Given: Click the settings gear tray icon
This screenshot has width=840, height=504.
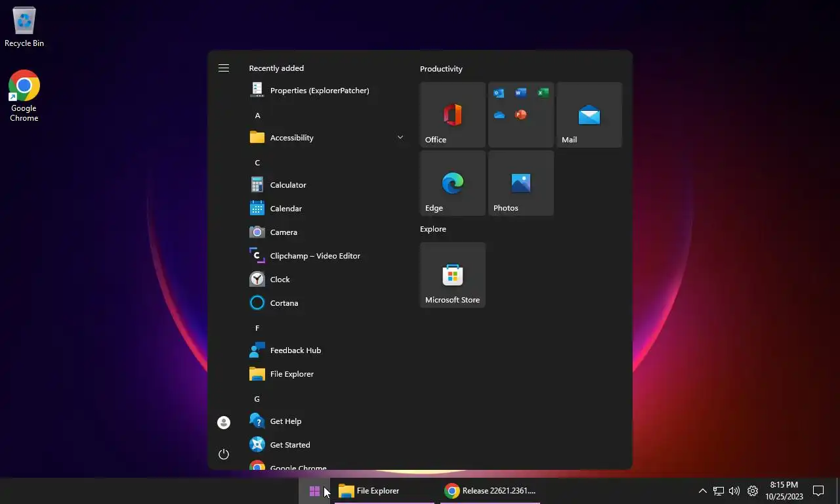Looking at the screenshot, I should [x=753, y=491].
